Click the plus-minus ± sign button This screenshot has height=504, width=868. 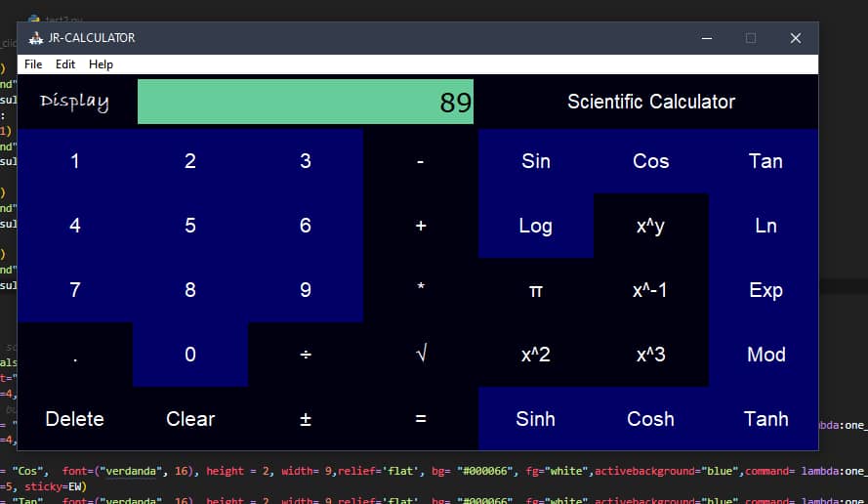tap(305, 419)
